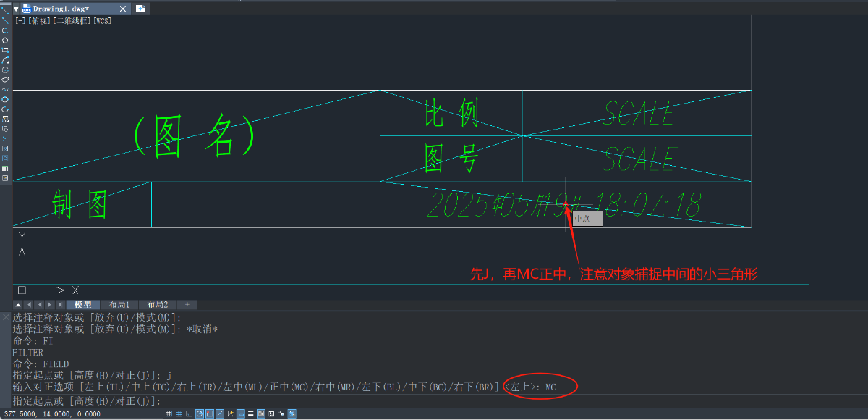Toggle grid display in status bar
Image resolution: width=868 pixels, height=420 pixels.
pos(179,413)
